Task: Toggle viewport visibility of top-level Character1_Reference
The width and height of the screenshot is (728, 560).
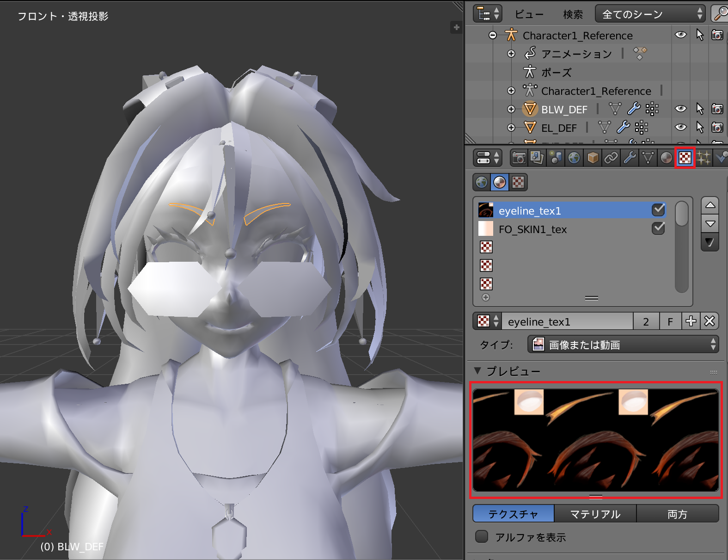Action: coord(680,35)
